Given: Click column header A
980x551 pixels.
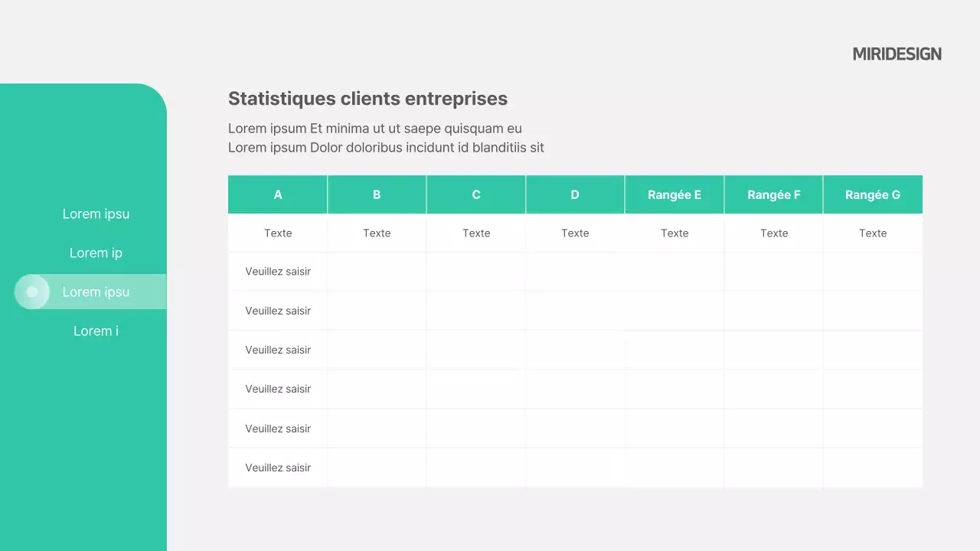Looking at the screenshot, I should pos(278,194).
